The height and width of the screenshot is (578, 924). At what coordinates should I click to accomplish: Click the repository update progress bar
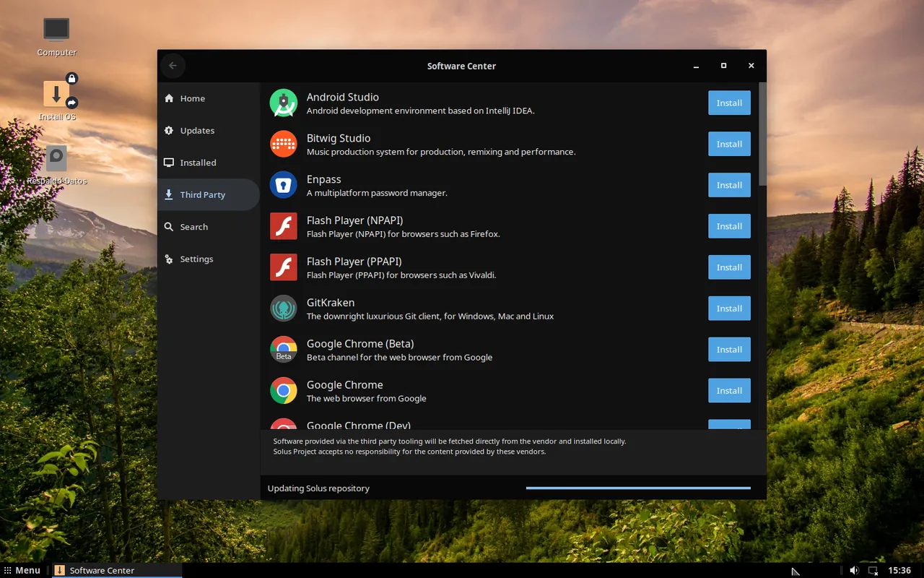638,488
